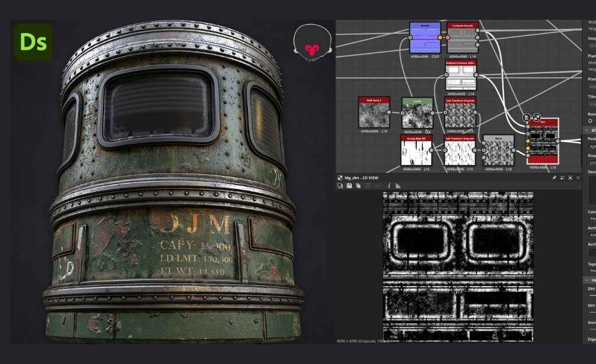Click the first icon in 2D view toolbar

(x=340, y=185)
